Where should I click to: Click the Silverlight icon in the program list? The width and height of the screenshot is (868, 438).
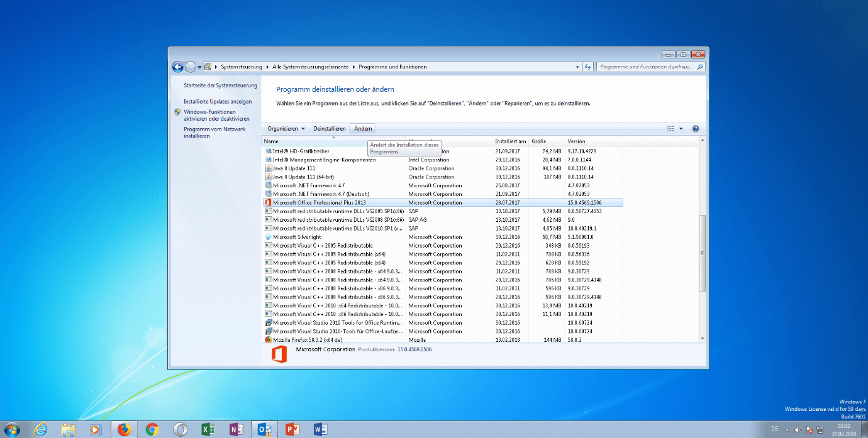[268, 237]
